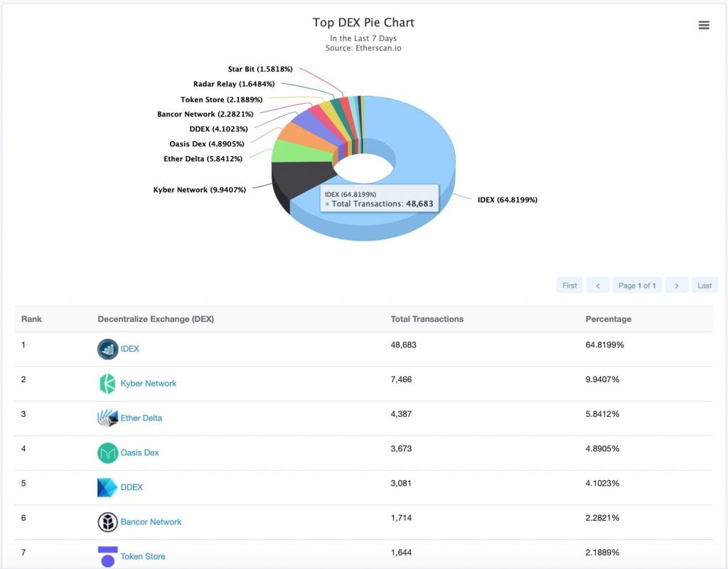Jump to Last page of results
The height and width of the screenshot is (569, 728).
click(x=705, y=285)
